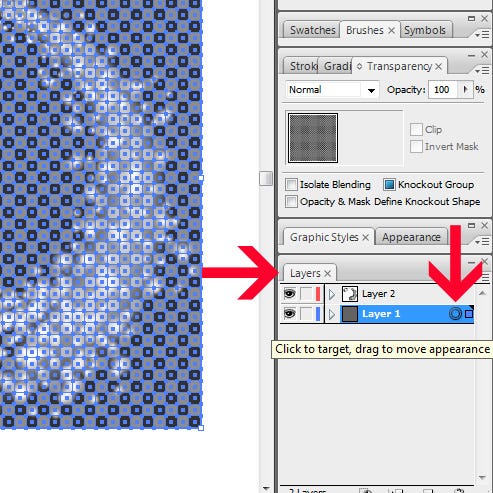Click the blue color bar of Layer 1
This screenshot has width=493, height=493.
318,314
